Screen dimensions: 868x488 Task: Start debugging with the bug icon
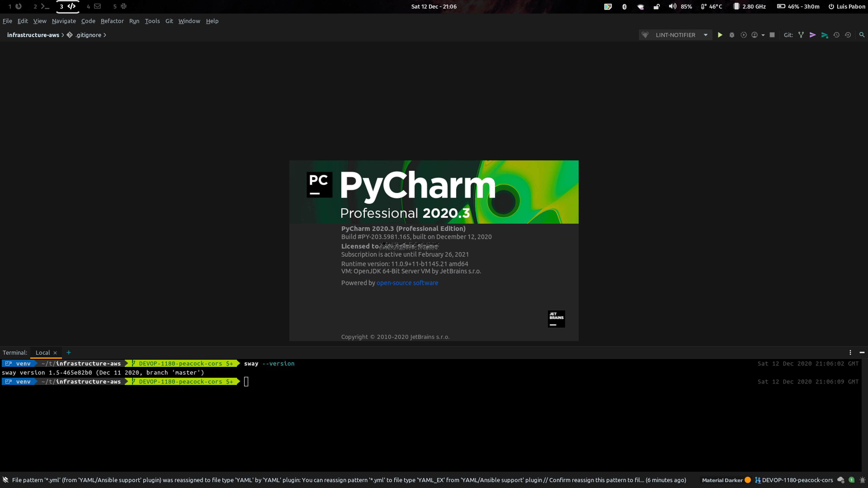point(731,35)
